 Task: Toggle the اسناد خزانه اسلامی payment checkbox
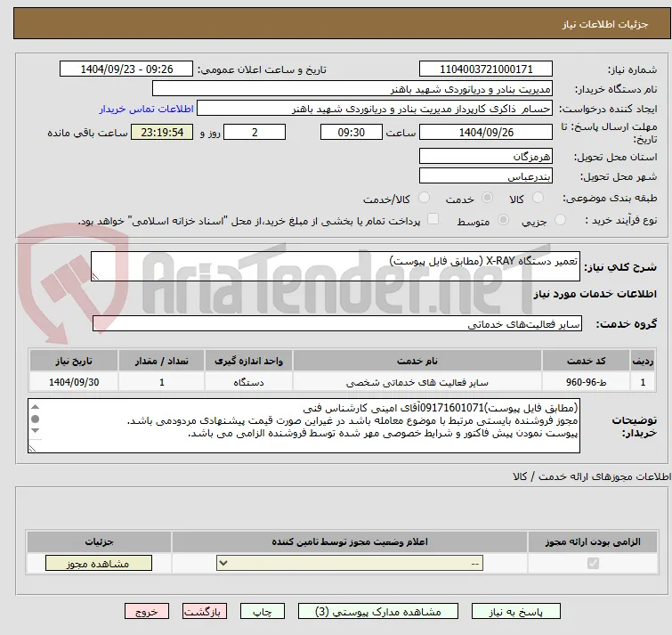pyautogui.click(x=433, y=219)
